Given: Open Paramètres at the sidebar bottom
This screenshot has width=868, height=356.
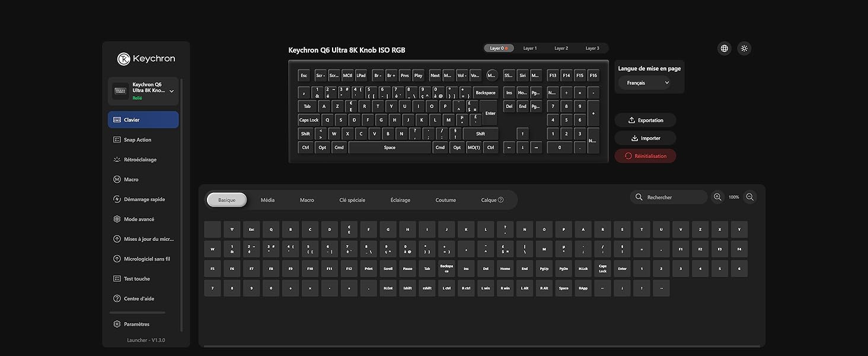Looking at the screenshot, I should (x=143, y=324).
